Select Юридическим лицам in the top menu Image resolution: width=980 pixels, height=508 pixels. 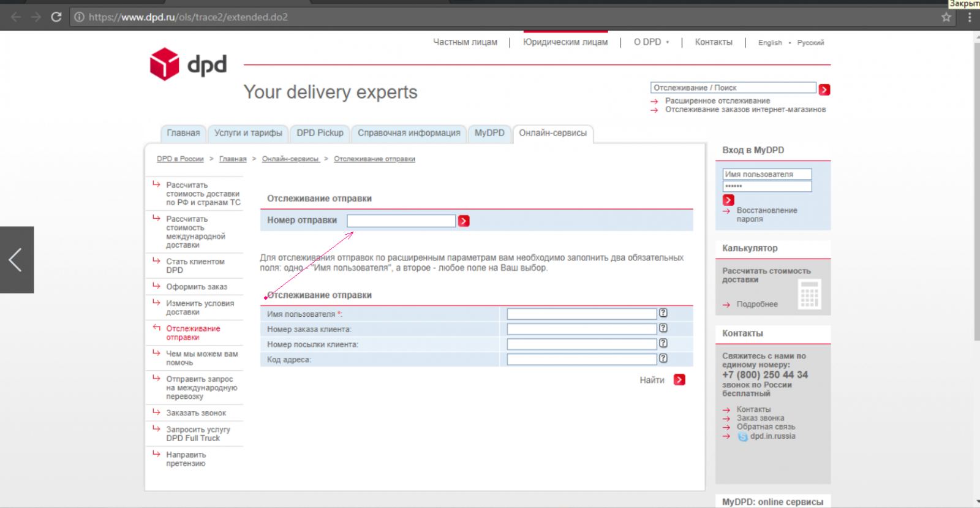(x=565, y=42)
